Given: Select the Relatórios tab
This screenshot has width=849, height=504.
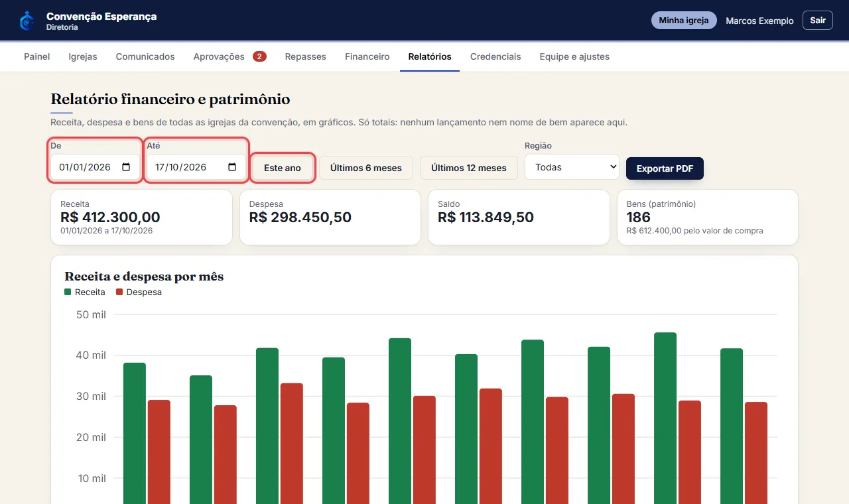Looking at the screenshot, I should (x=430, y=56).
